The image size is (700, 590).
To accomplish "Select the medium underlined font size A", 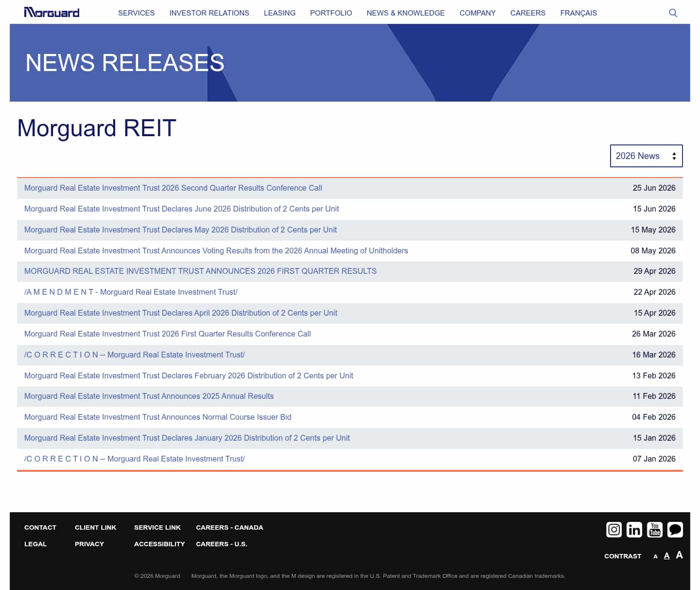I will click(x=666, y=556).
